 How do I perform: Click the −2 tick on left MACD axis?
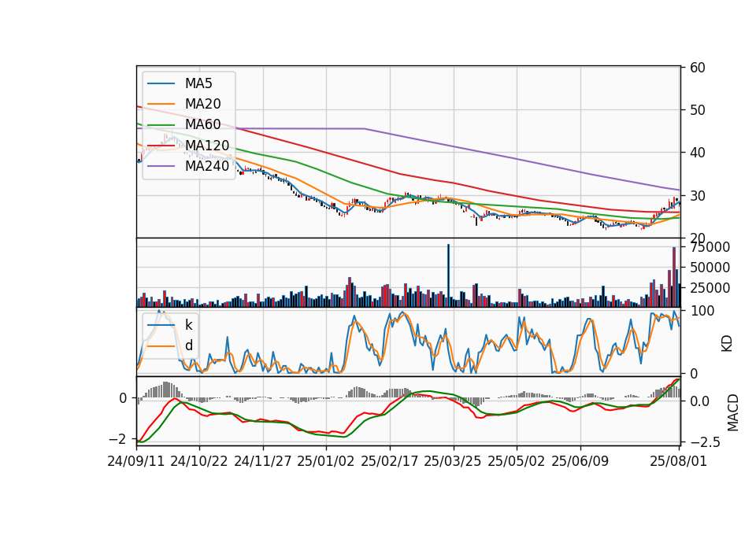tap(118, 439)
